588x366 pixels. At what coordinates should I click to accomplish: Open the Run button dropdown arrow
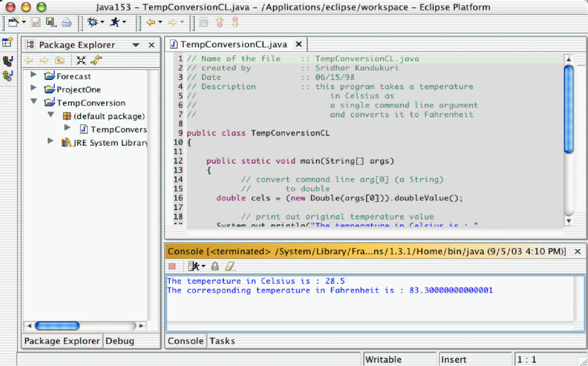pyautogui.click(x=124, y=22)
